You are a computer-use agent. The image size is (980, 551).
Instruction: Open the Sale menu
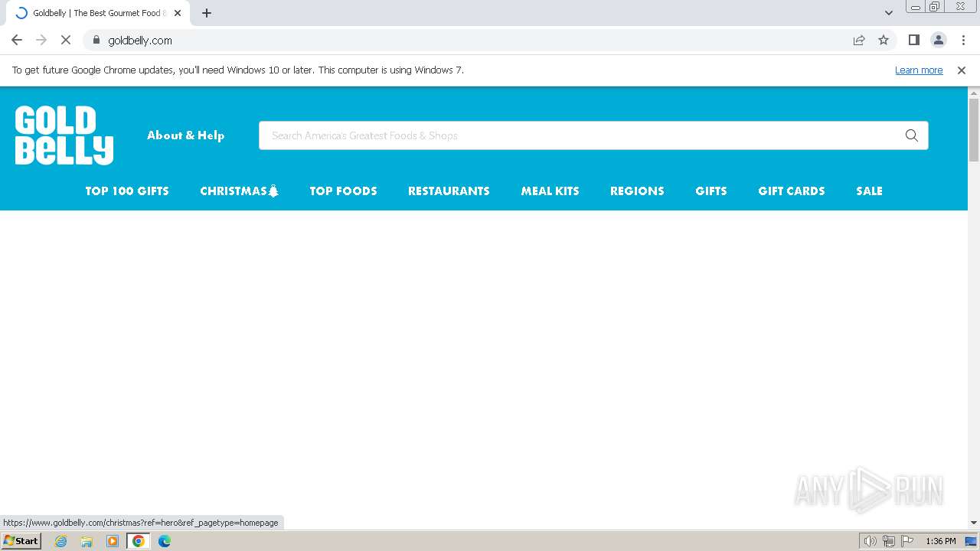[x=870, y=191]
